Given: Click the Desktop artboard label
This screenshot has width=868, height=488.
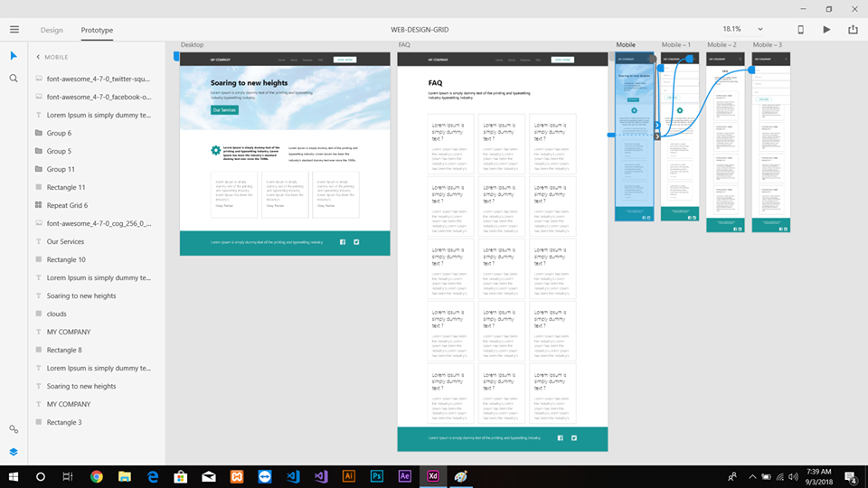Looking at the screenshot, I should [x=192, y=44].
